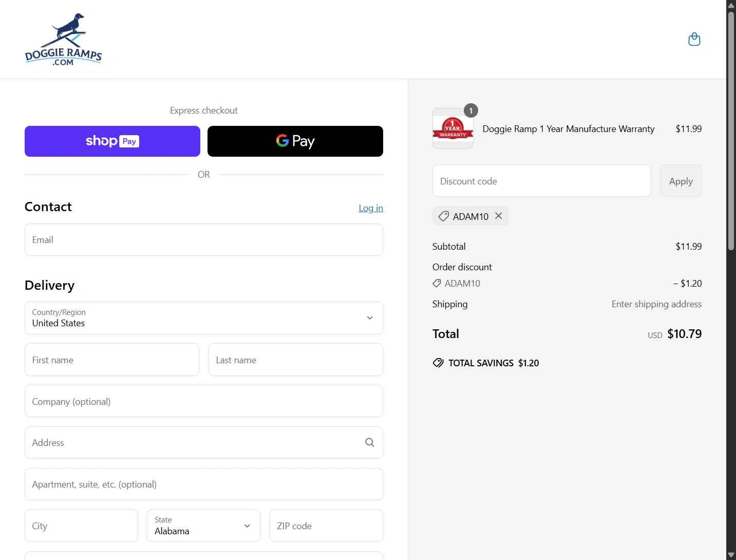Click the ADAM10 tag icon in chip
Image resolution: width=736 pixels, height=560 pixels.
tap(443, 216)
